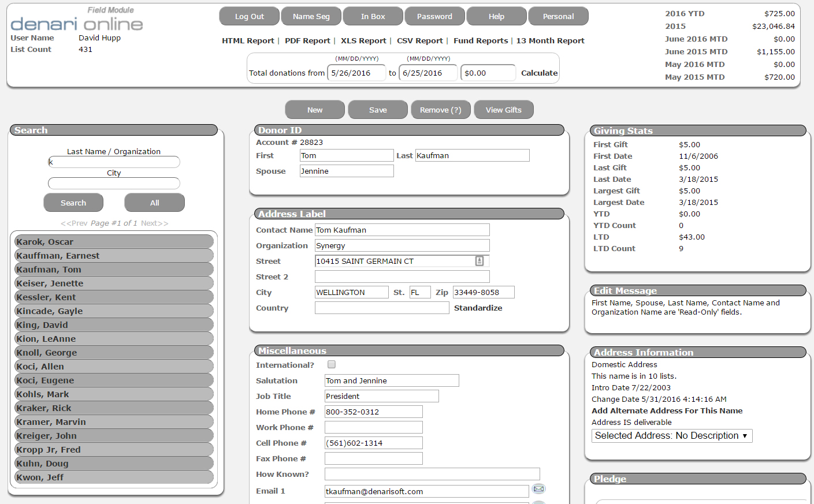Select Kaufman, Tom from the results list

114,270
